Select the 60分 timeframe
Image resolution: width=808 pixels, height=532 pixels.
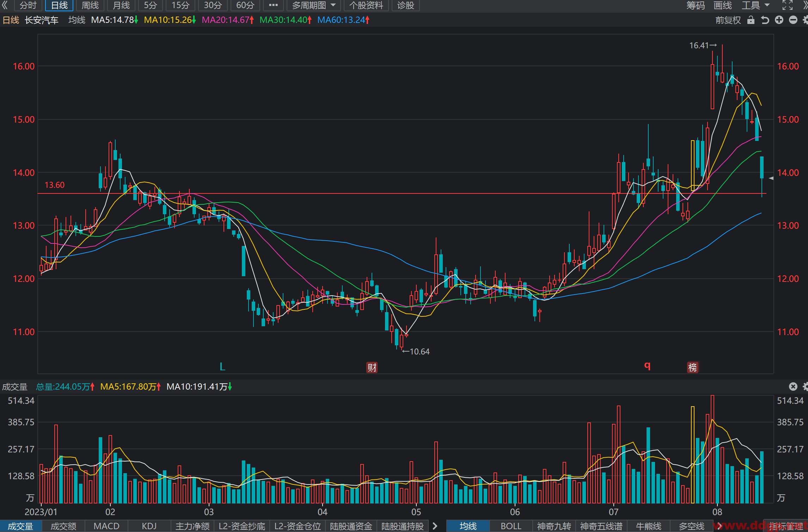coord(245,5)
